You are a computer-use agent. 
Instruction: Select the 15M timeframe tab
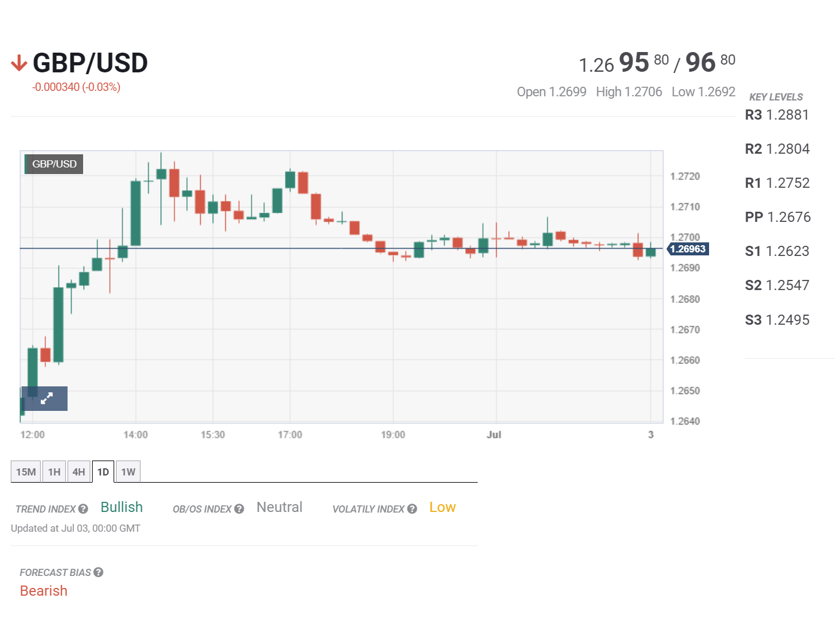26,472
